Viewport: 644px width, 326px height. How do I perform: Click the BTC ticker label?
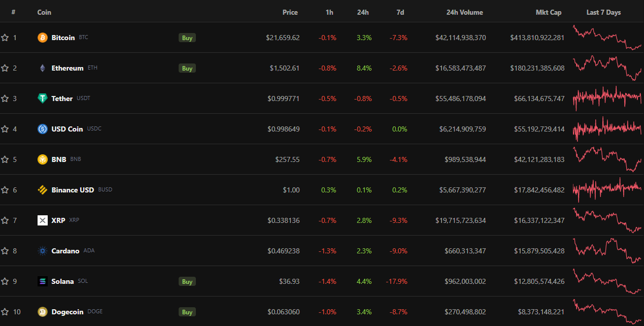(x=84, y=38)
